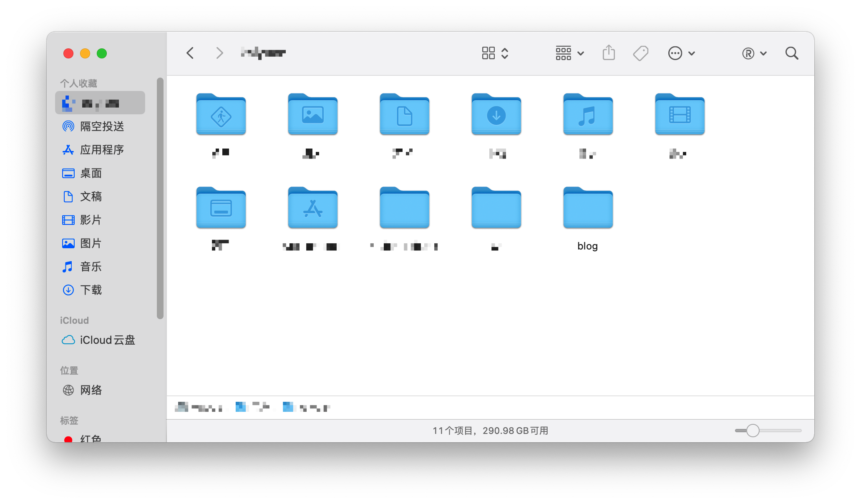This screenshot has height=504, width=861.
Task: Open iCloud云盘 in sidebar
Action: tap(107, 340)
